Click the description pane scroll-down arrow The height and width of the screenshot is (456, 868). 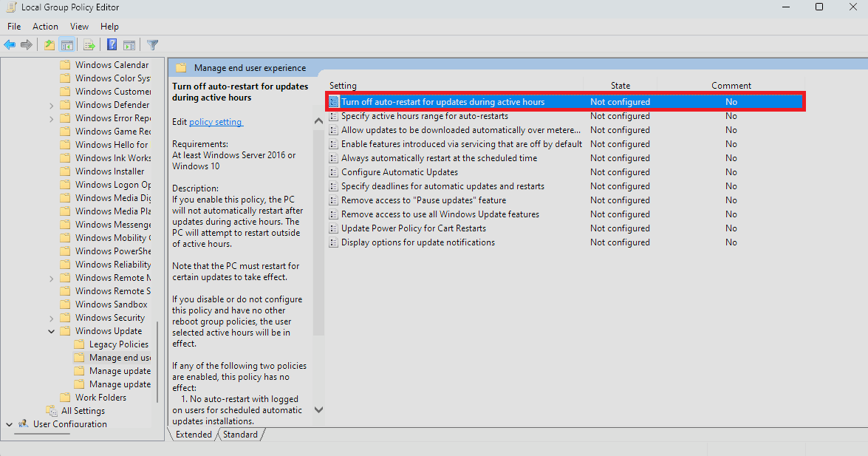[318, 409]
